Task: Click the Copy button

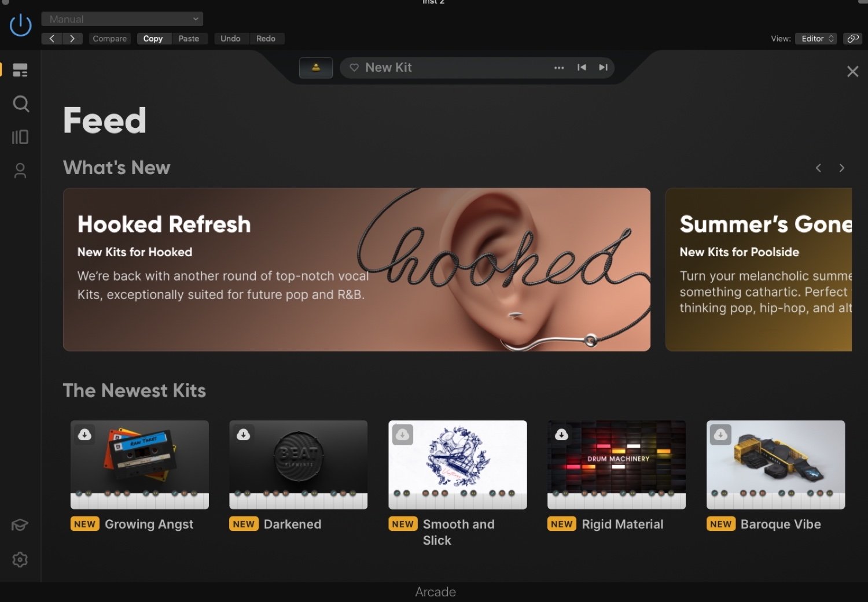Action: point(153,39)
